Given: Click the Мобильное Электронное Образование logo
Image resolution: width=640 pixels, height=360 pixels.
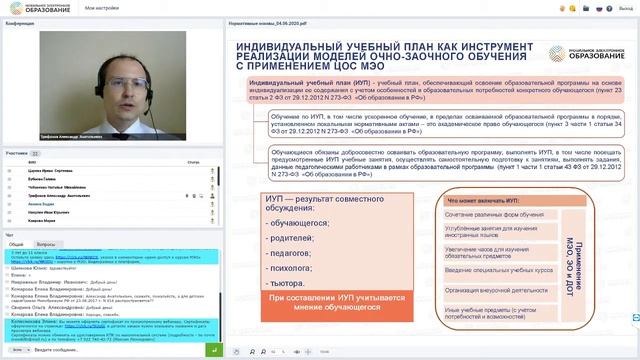Looking at the screenshot, I should point(40,8).
